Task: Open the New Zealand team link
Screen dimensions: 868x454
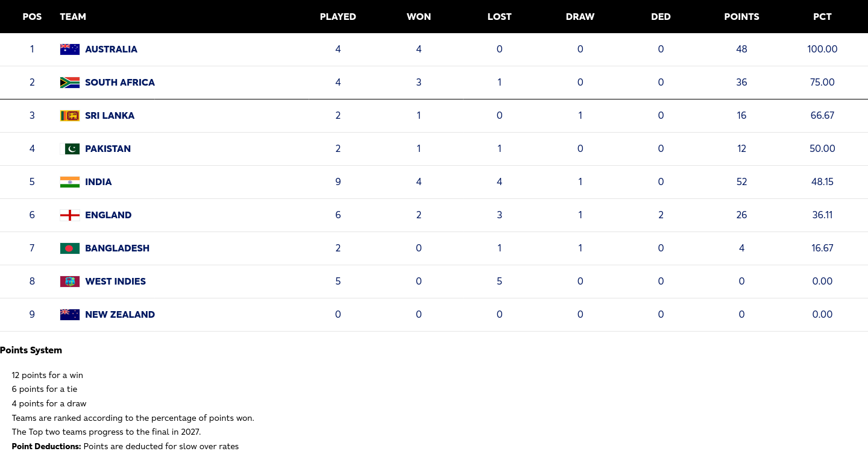Action: 120,315
